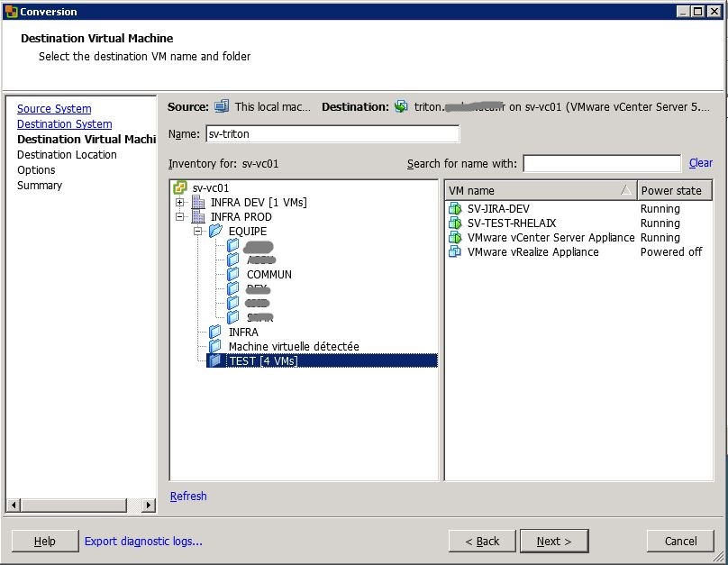Select Destination Location step
The image size is (728, 565).
(67, 155)
